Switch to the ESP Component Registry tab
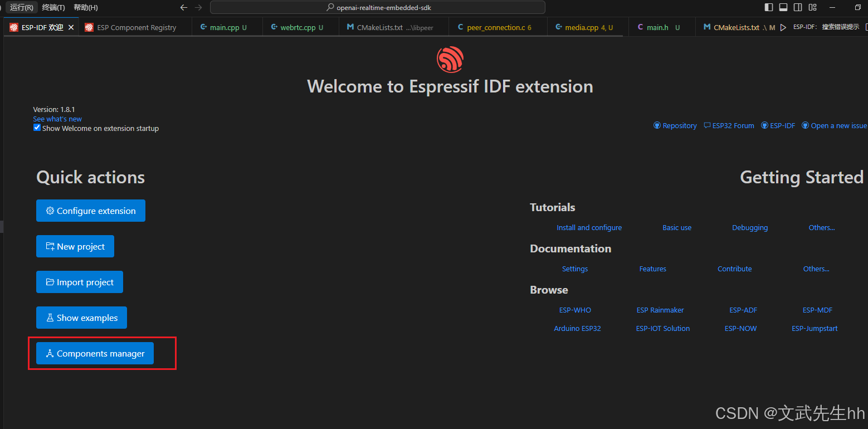The image size is (868, 429). point(135,27)
